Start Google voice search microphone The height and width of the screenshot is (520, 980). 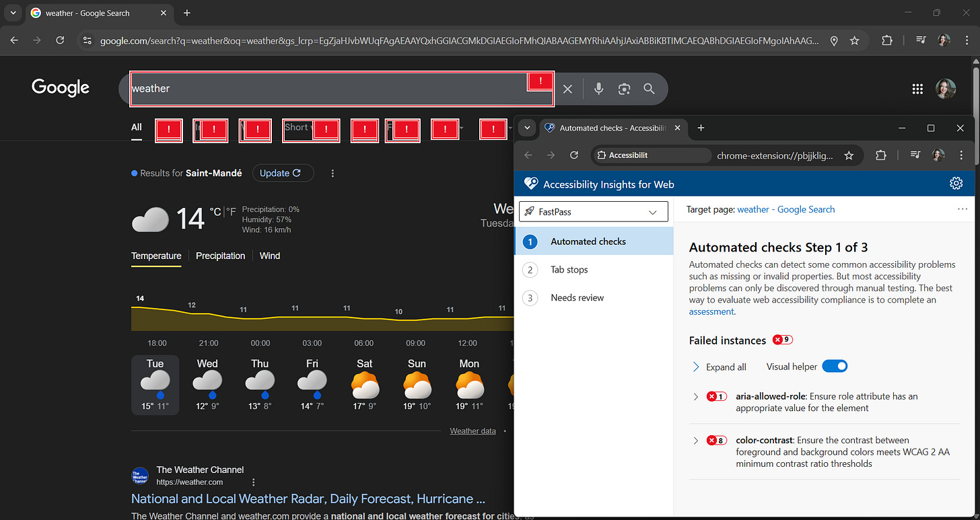click(x=598, y=89)
